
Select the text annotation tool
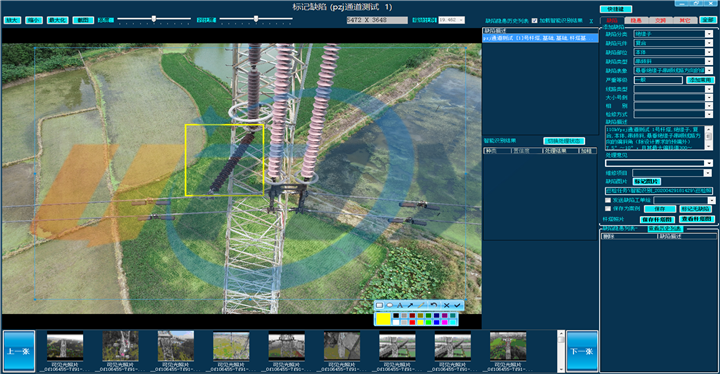tap(400, 305)
